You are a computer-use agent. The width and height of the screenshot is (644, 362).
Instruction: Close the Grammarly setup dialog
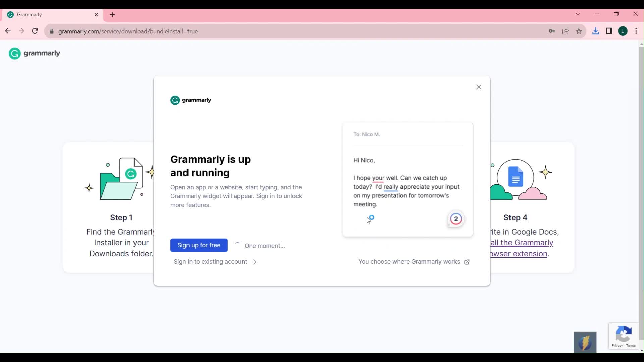click(479, 87)
